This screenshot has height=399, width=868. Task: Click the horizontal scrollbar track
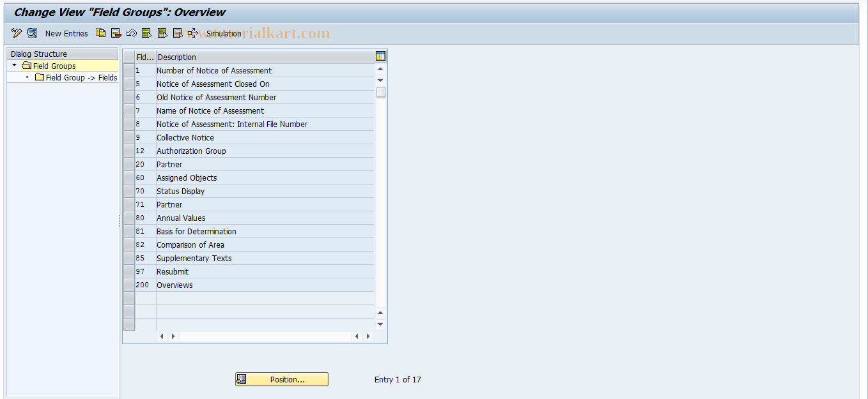(265, 336)
